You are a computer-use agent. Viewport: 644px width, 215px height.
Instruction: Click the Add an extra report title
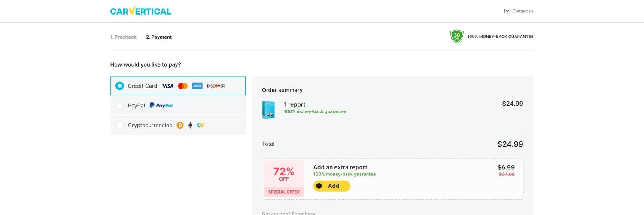coord(340,167)
